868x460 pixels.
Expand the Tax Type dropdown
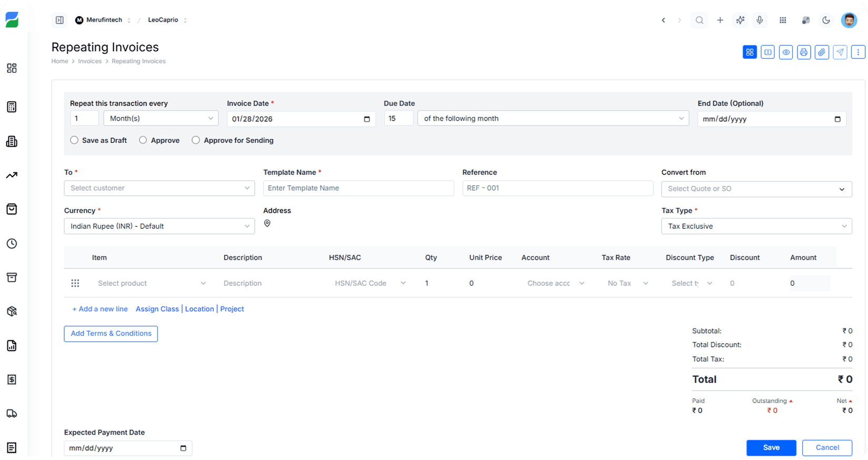pos(756,226)
